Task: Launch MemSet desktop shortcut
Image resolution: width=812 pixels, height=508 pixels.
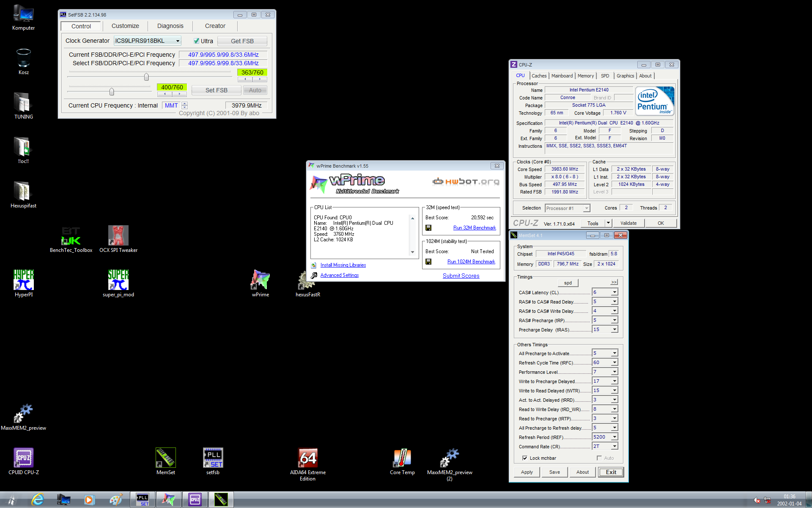Action: [x=166, y=461]
